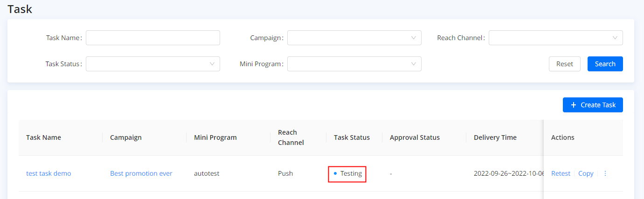This screenshot has width=644, height=199.
Task: Open the Best promotion ever campaign link
Action: pyautogui.click(x=141, y=173)
